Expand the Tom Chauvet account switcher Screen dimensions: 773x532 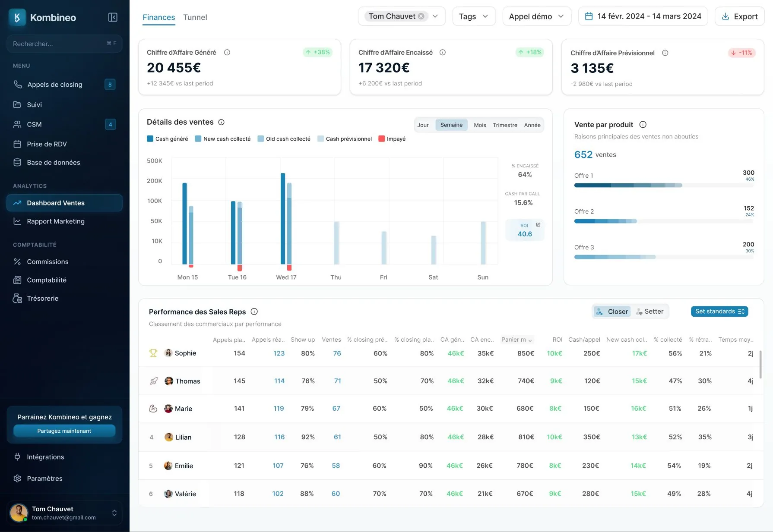click(x=114, y=513)
